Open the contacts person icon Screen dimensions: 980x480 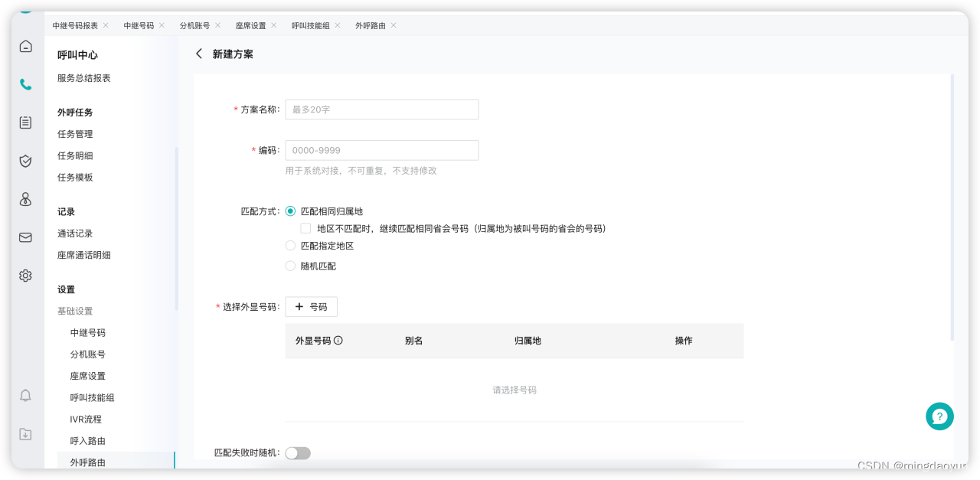[x=25, y=199]
